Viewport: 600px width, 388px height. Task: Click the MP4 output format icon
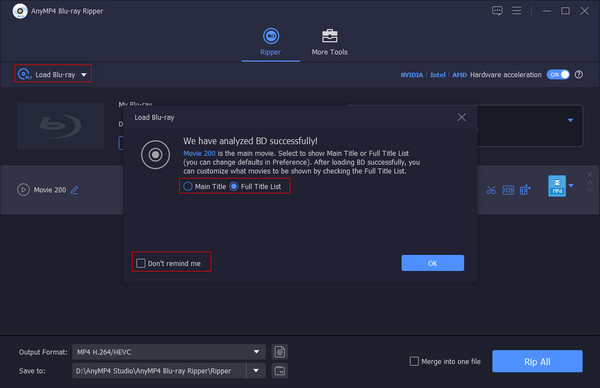point(557,186)
